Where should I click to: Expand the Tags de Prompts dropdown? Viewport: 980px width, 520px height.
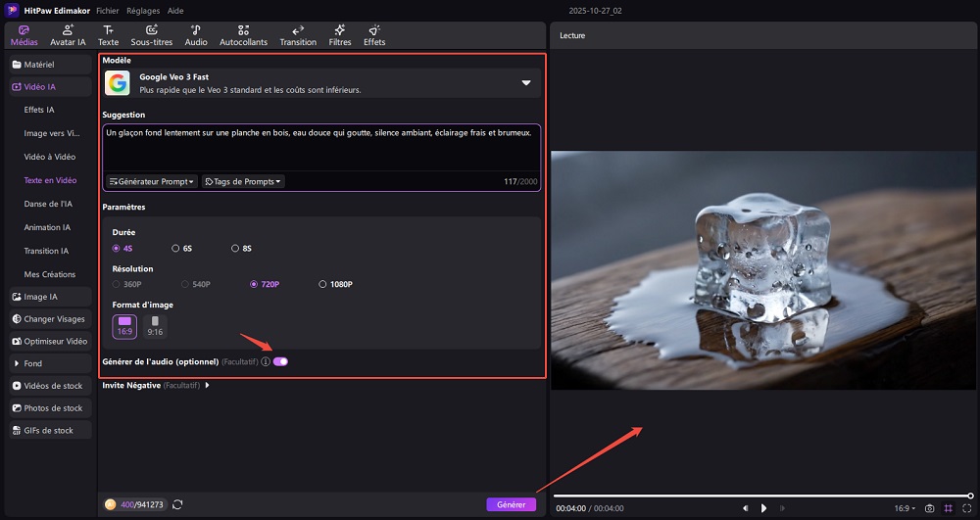[x=243, y=181]
